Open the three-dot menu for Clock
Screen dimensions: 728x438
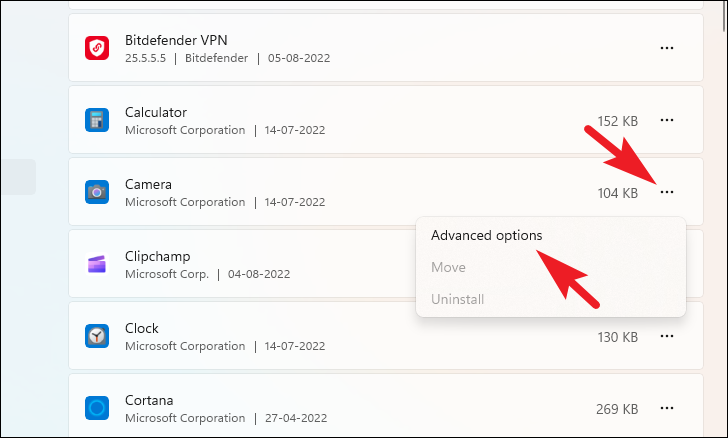pos(667,336)
